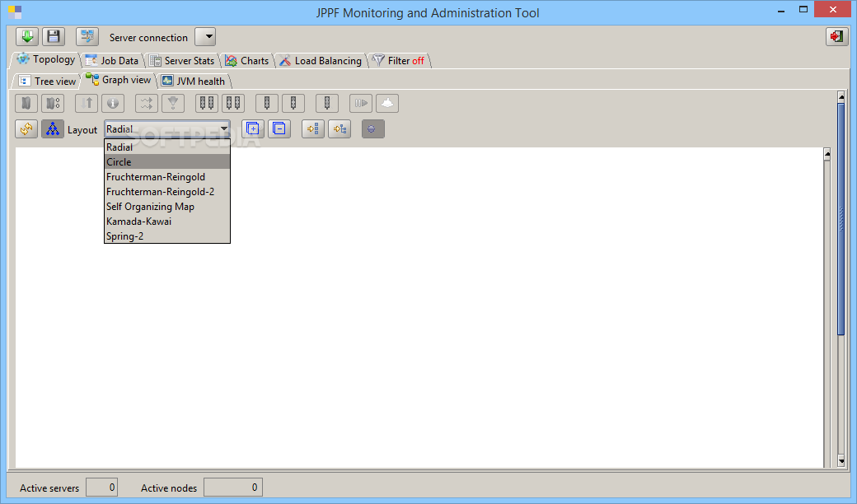Choose Spring-2 from the layout list
This screenshot has height=504, width=857.
(167, 236)
